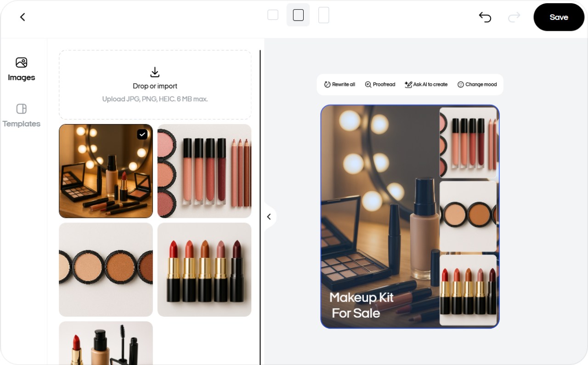Click the Redo arrow
The image size is (588, 365).
[x=514, y=17]
